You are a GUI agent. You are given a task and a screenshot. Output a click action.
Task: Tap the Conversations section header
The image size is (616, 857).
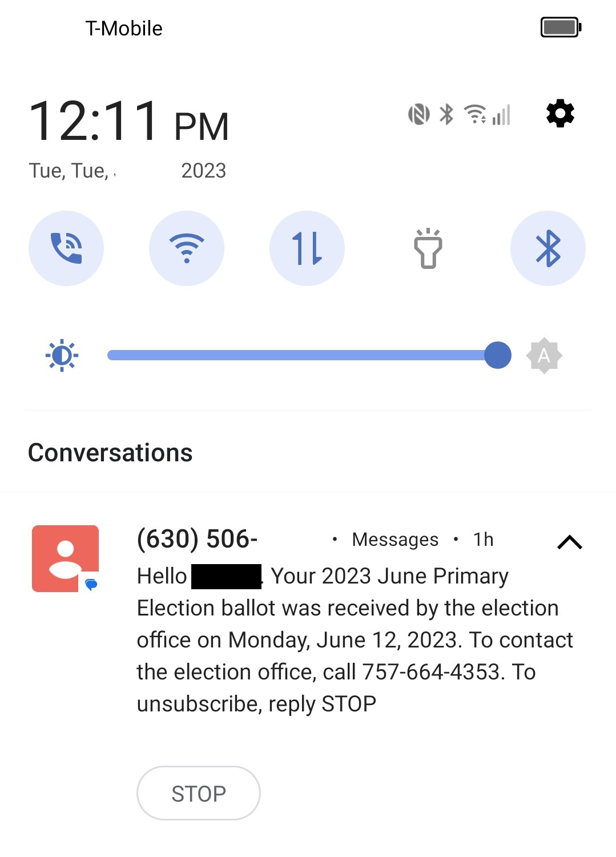(x=110, y=453)
